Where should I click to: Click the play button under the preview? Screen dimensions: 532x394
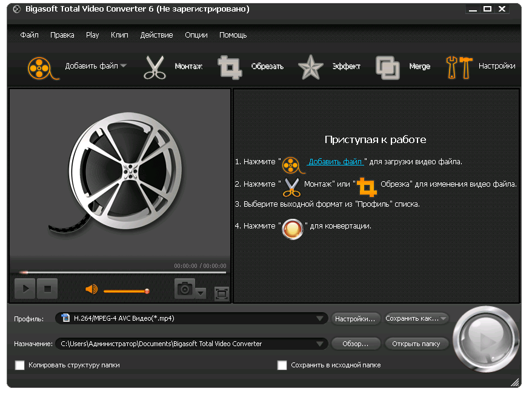coord(25,289)
